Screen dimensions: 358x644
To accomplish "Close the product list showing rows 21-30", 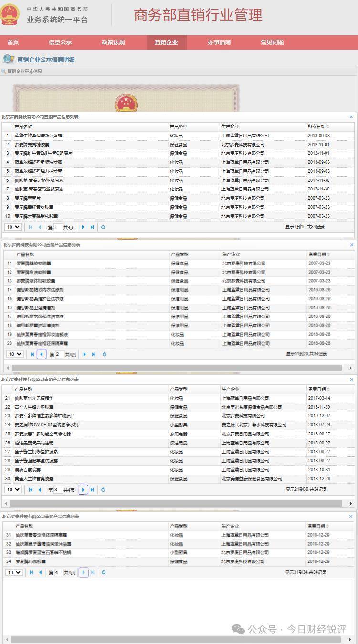I will (x=352, y=380).
